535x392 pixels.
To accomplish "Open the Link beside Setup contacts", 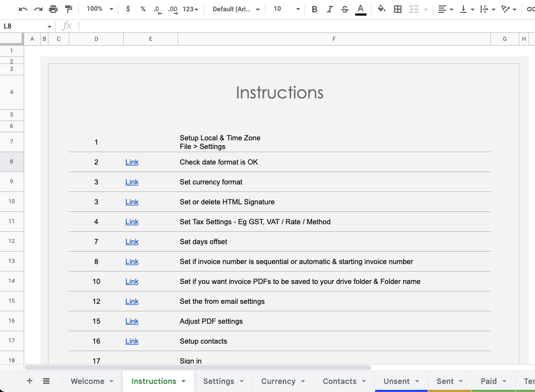I will (x=132, y=341).
